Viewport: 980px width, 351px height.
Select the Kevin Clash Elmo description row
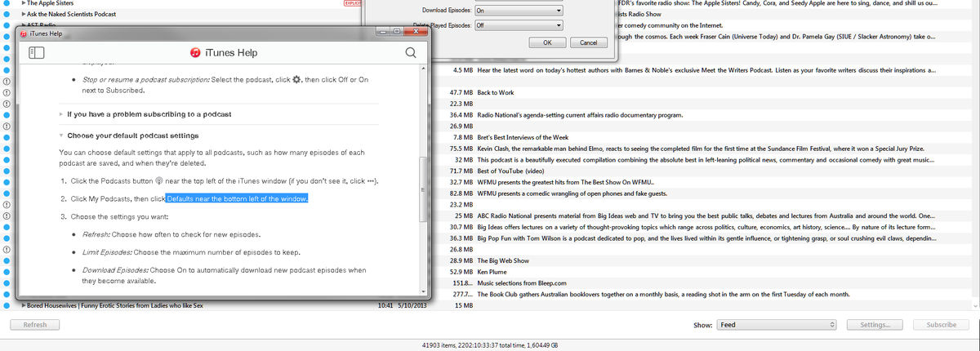(701, 149)
